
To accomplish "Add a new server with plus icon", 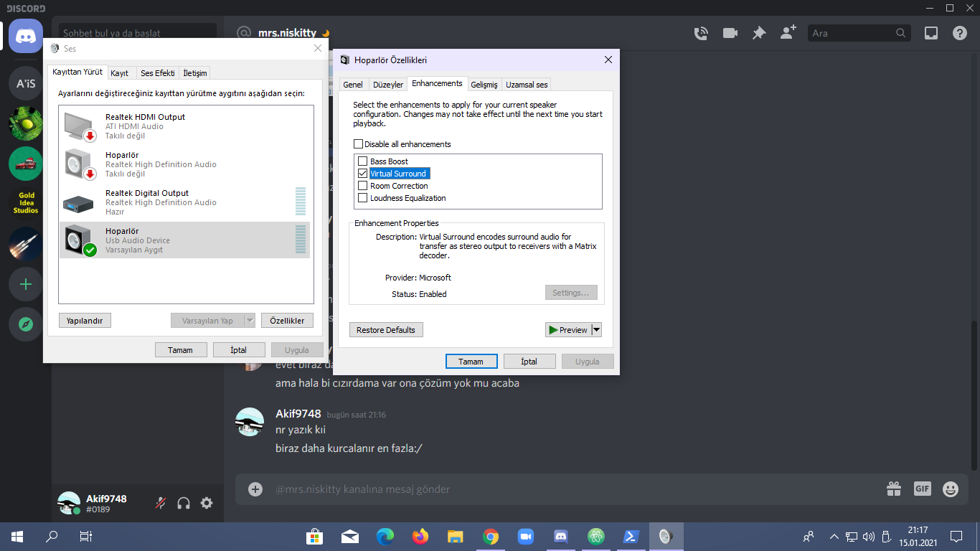I will click(26, 284).
